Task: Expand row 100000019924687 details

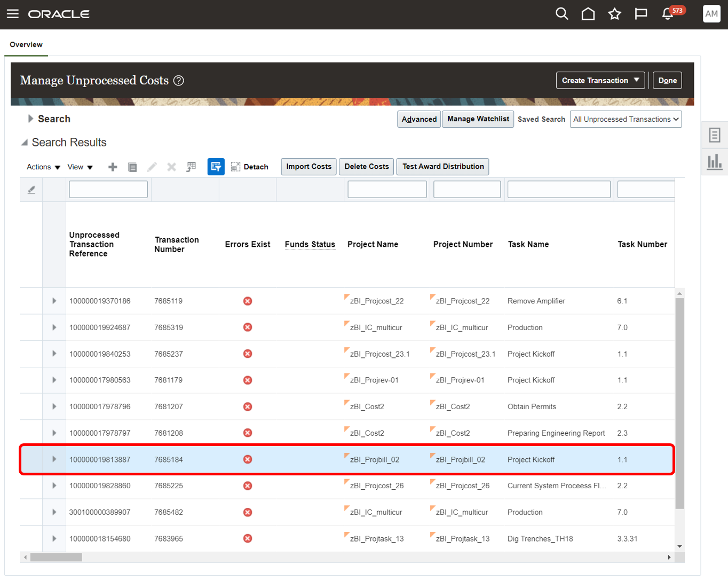Action: 54,327
